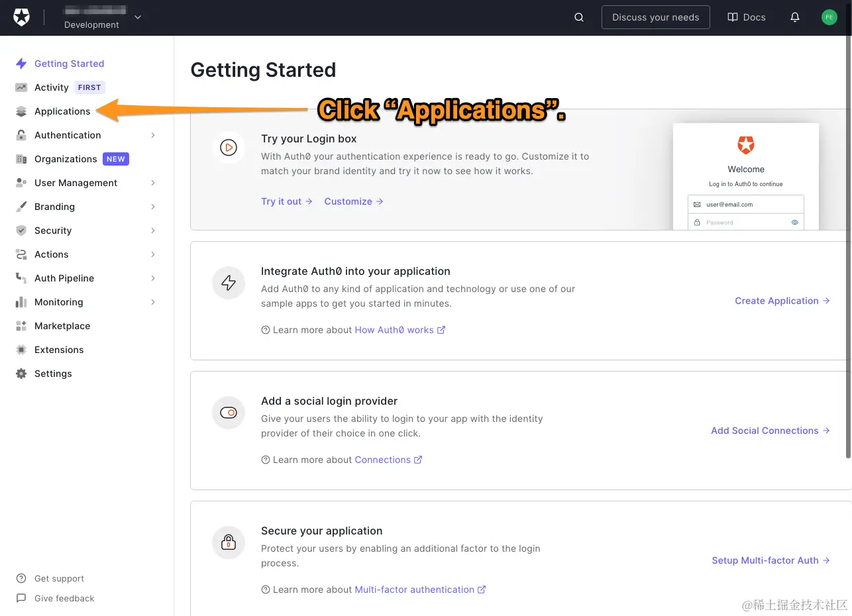Click the Auth0 logo in the top bar
This screenshot has height=616, width=852.
(x=22, y=17)
